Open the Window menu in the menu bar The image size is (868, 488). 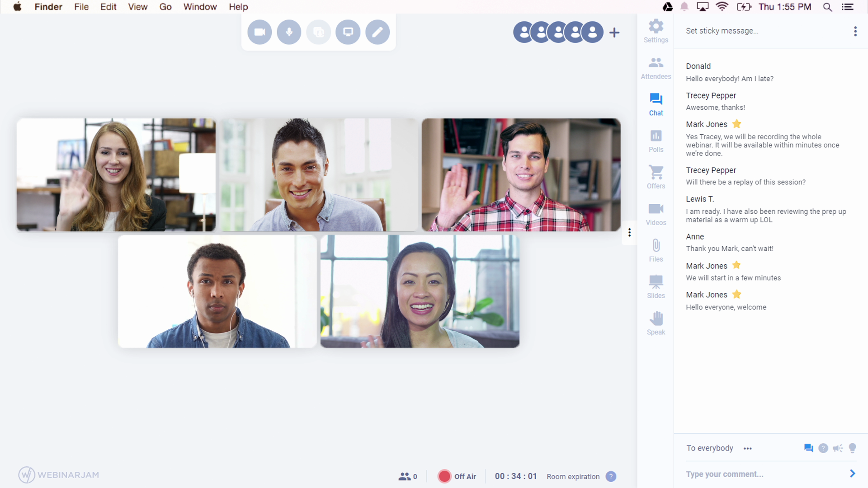click(x=200, y=7)
